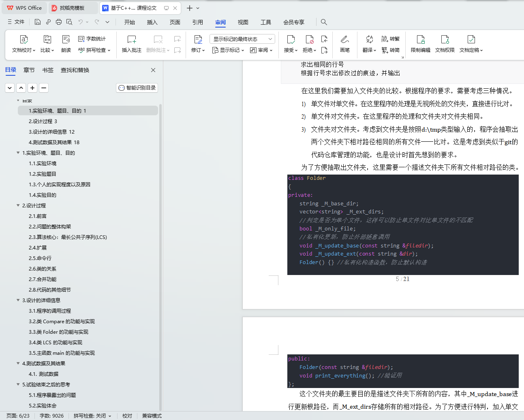Open 显示标记的最终状态 markup dropdown
Image resolution: width=524 pixels, height=420 pixels.
(x=242, y=39)
